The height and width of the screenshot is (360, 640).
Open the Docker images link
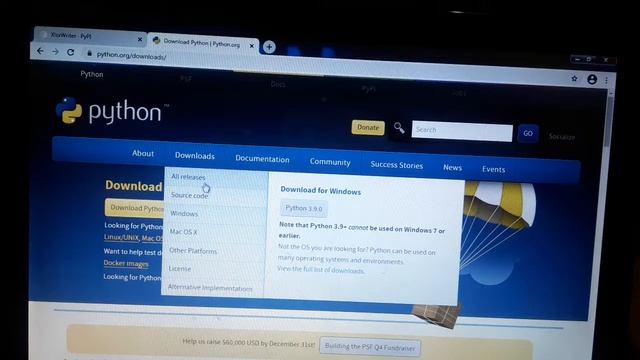[x=126, y=263]
